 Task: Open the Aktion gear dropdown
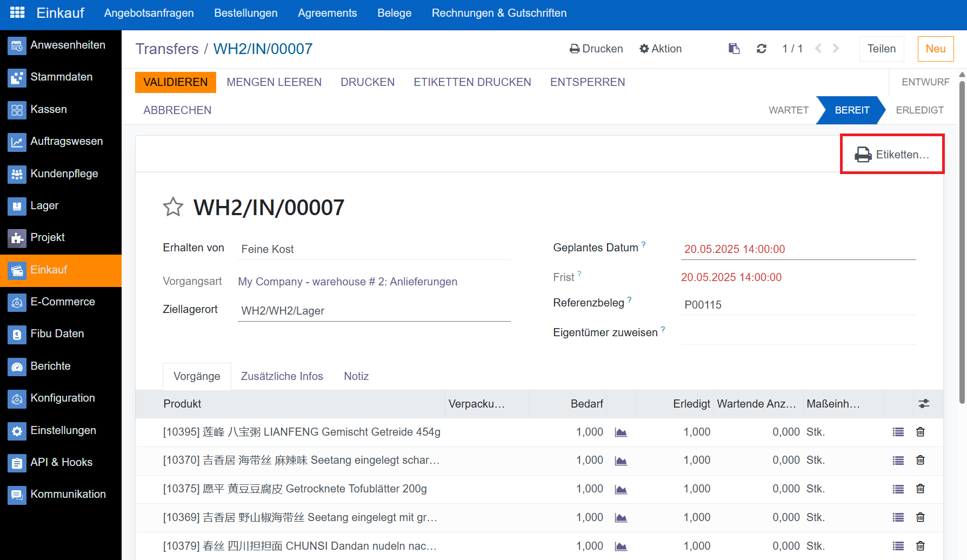pos(660,49)
